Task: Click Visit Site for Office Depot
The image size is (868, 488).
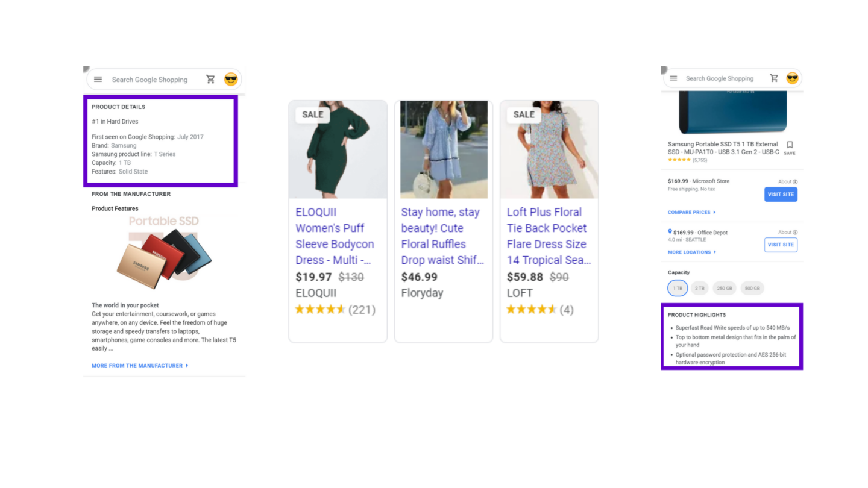Action: 781,245
